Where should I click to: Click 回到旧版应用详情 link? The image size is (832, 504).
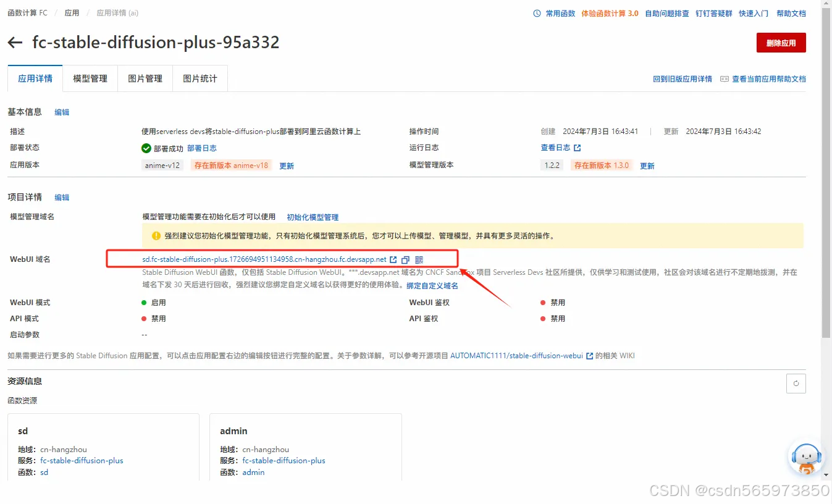pyautogui.click(x=683, y=79)
